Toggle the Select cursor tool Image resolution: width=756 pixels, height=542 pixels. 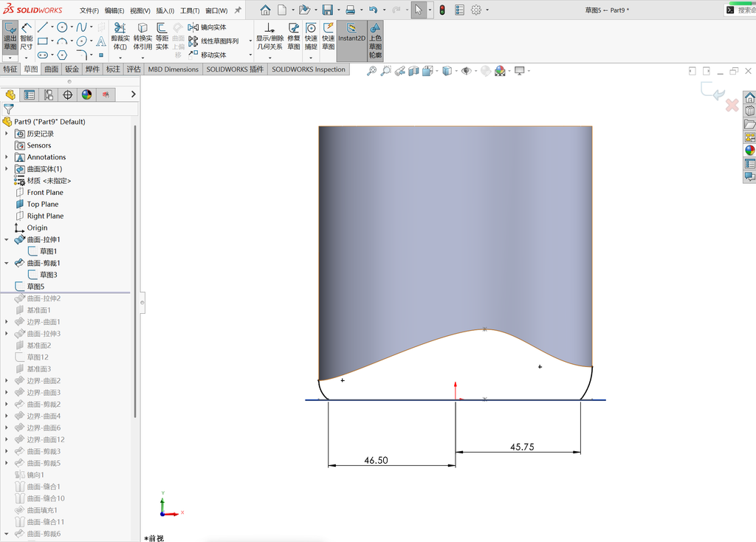click(418, 10)
